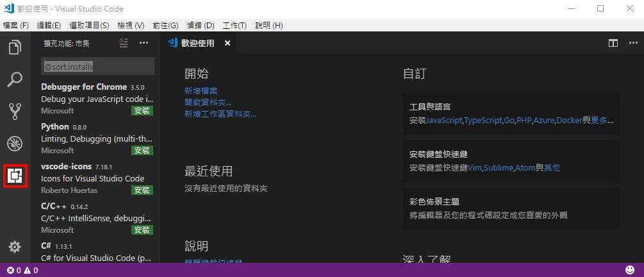The image size is (644, 277).
Task: Open the 工作(T) menu
Action: (235, 26)
